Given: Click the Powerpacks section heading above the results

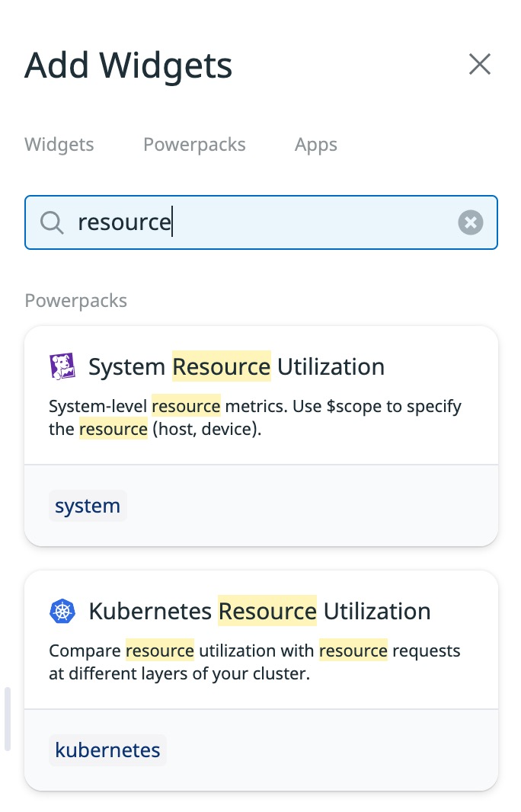Looking at the screenshot, I should [x=76, y=301].
